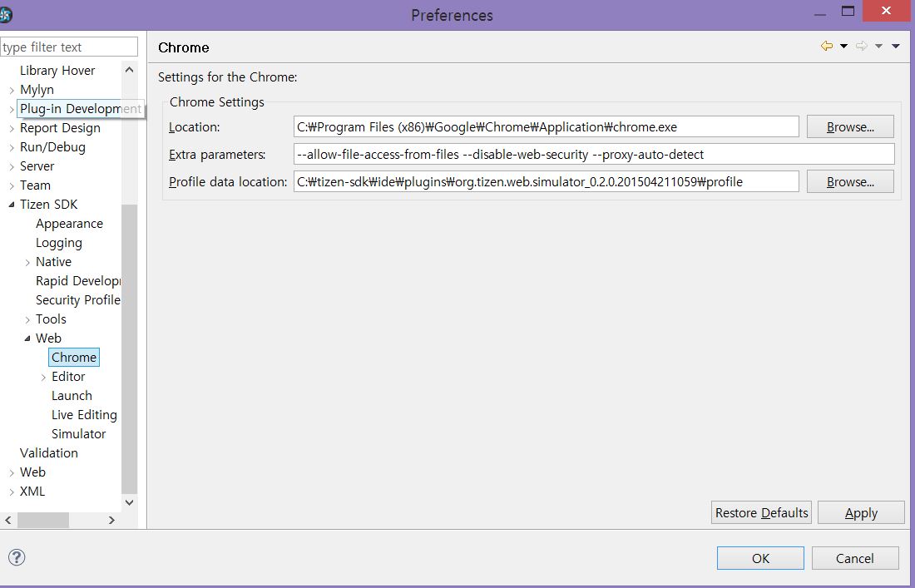Image resolution: width=915 pixels, height=588 pixels.
Task: Select Plug-in Development category
Action: 81,109
